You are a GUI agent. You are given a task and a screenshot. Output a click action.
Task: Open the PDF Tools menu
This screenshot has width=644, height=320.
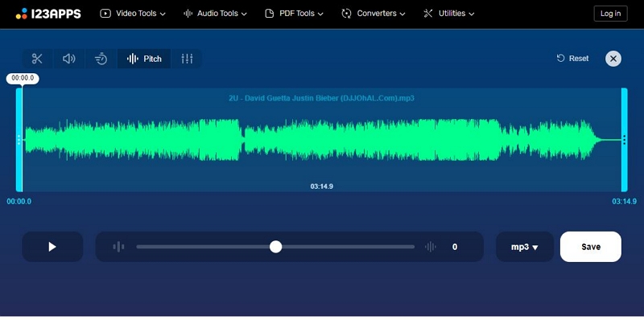tap(294, 14)
